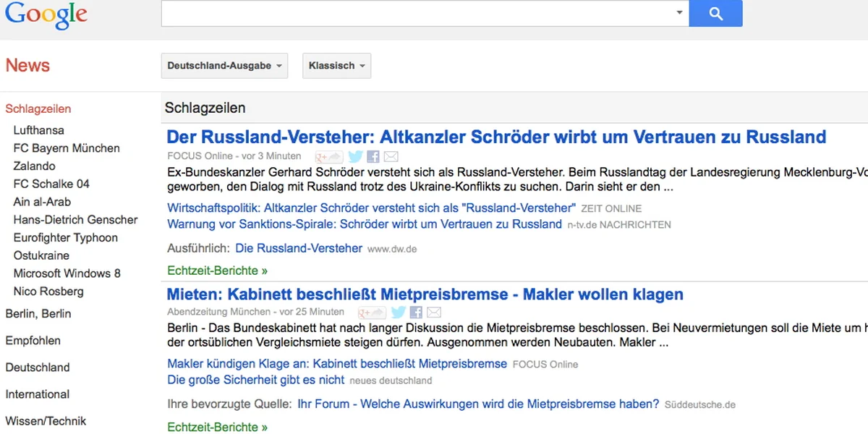Email the Mietpreisbremse article

[434, 312]
